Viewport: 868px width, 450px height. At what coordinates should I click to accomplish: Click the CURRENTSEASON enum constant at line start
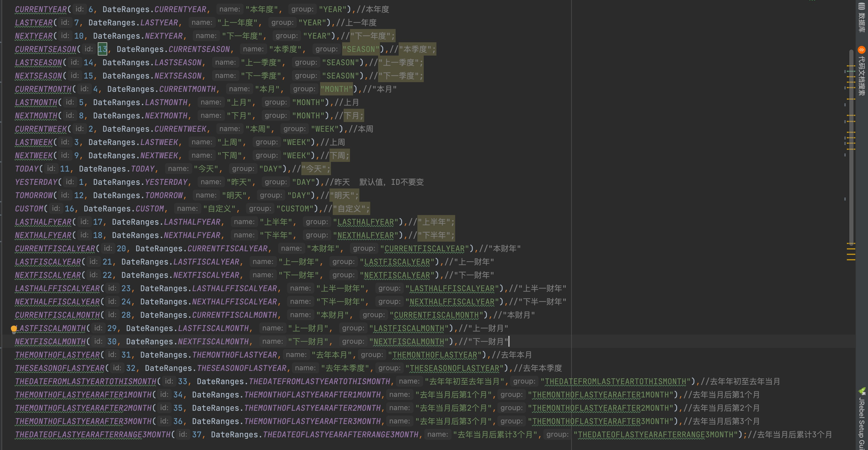pyautogui.click(x=46, y=49)
